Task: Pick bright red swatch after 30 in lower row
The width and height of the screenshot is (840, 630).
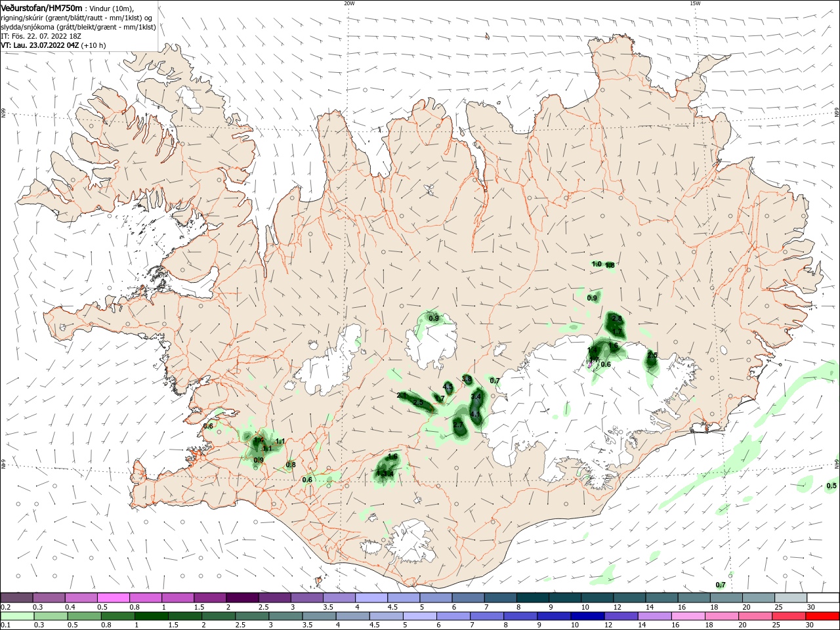Action: [823, 616]
